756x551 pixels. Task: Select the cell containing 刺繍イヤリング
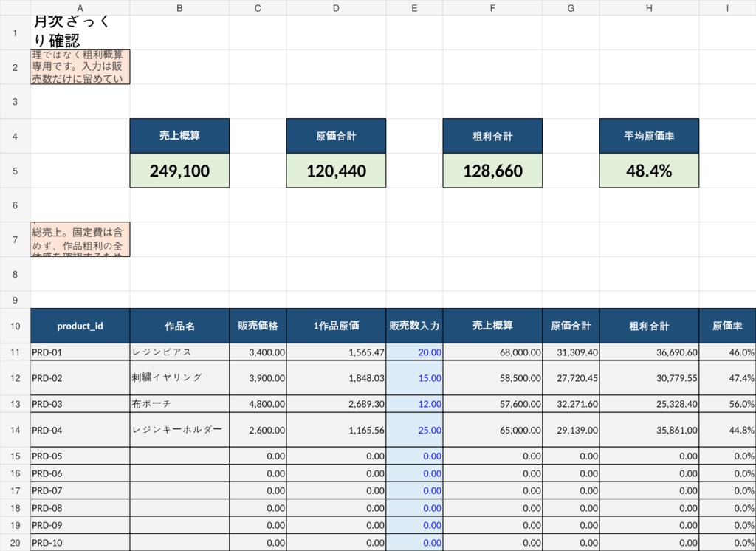pos(179,377)
